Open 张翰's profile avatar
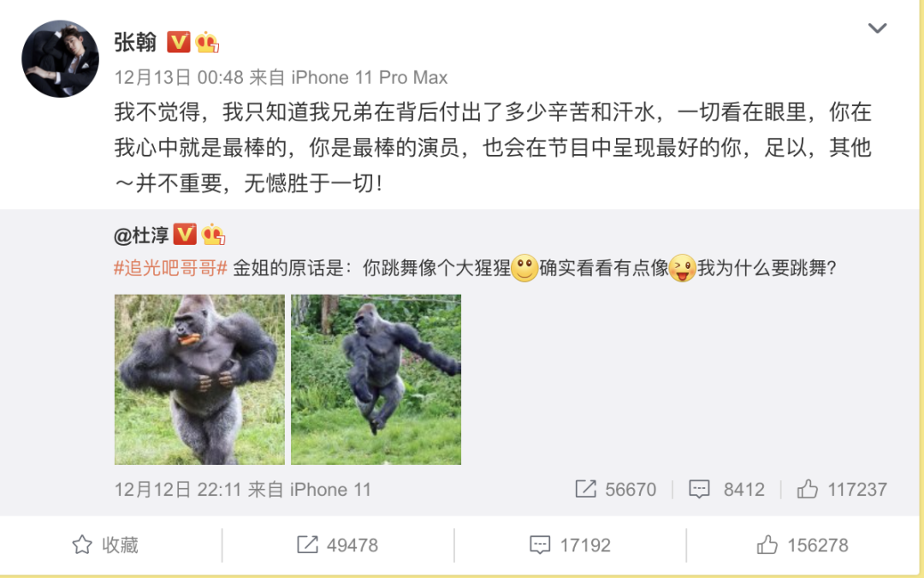 click(x=60, y=59)
